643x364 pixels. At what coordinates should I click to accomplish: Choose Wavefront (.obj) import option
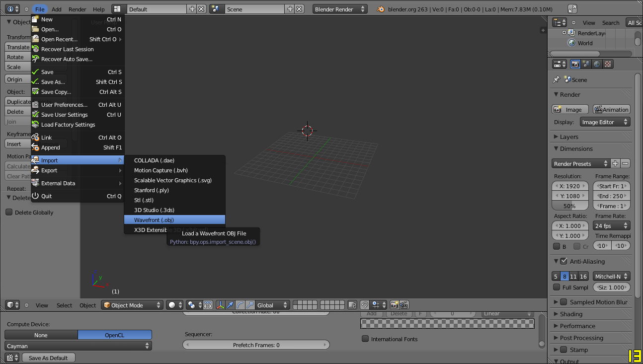click(174, 220)
